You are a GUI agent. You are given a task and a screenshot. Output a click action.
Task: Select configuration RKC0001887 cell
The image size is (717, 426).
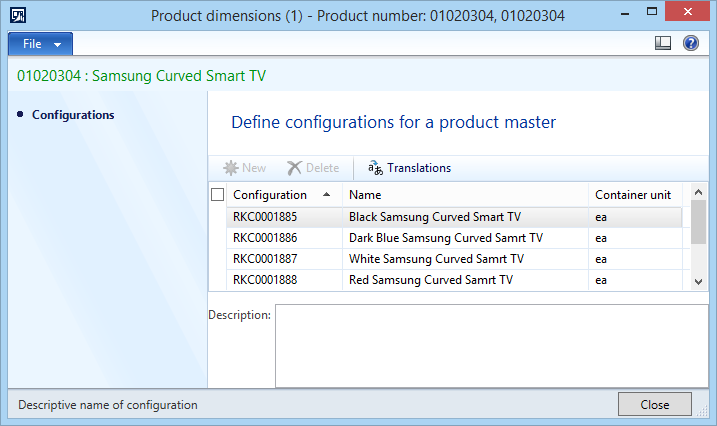coord(284,259)
